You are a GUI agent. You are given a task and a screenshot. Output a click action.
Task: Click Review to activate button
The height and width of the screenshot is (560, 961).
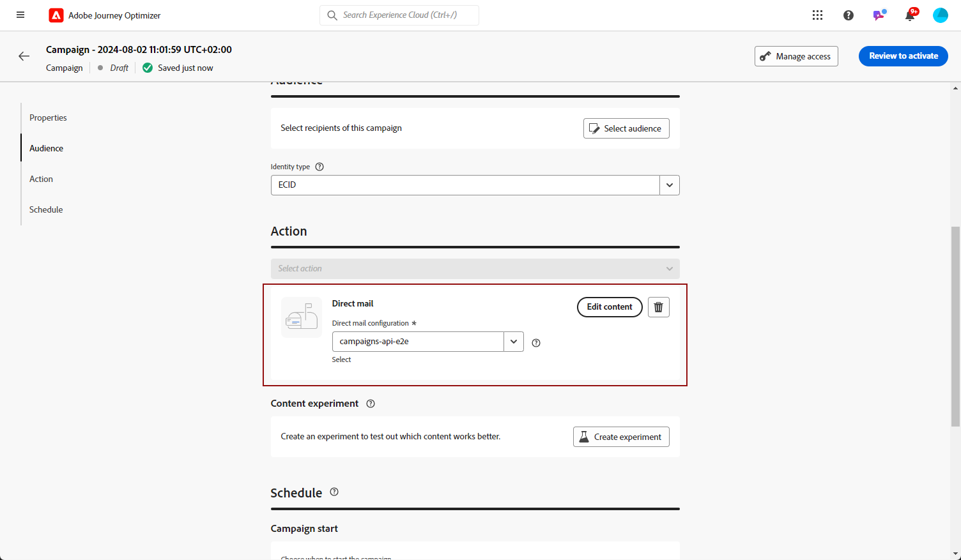pos(903,56)
